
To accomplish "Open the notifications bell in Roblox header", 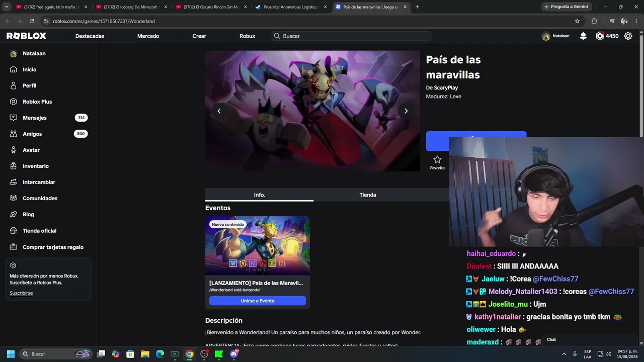I will 583,36.
